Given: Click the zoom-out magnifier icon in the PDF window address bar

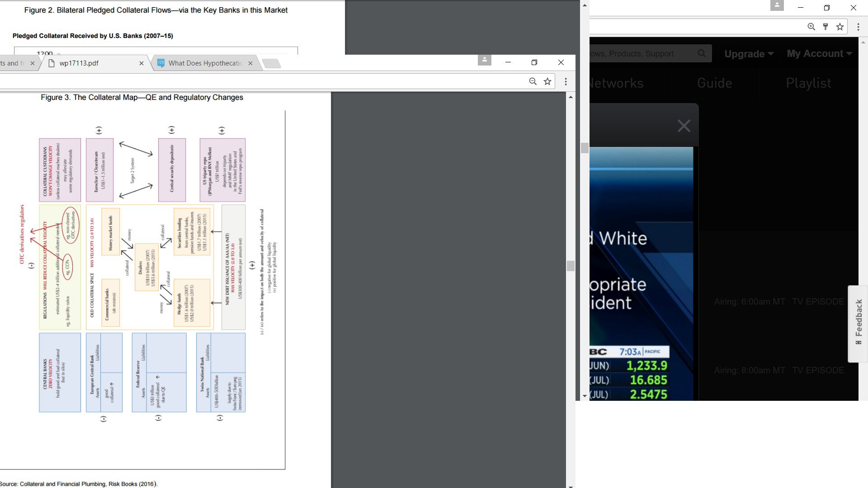Looking at the screenshot, I should pos(533,81).
